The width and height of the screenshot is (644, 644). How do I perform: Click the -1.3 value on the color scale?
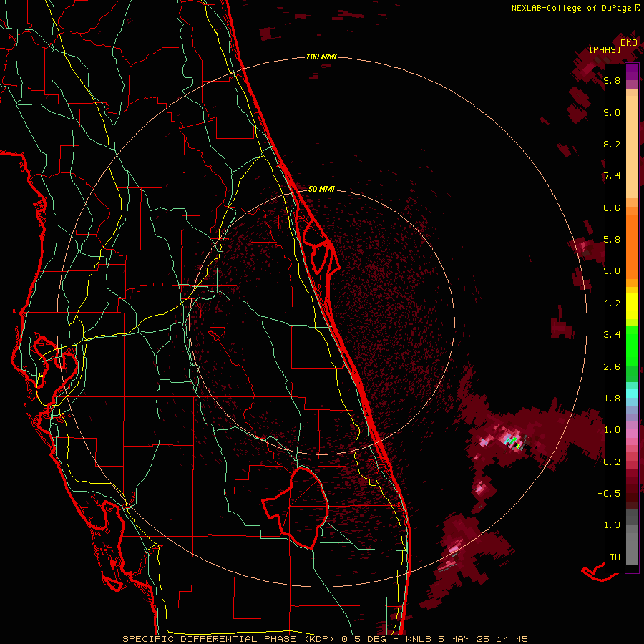pyautogui.click(x=609, y=525)
